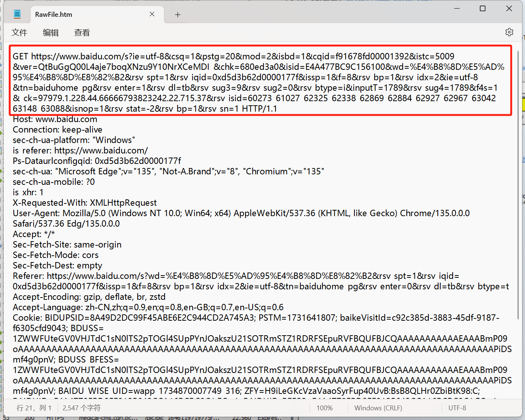
Task: Click the 'X-Requested-With: XMLHttpRequest' line
Action: (x=85, y=203)
